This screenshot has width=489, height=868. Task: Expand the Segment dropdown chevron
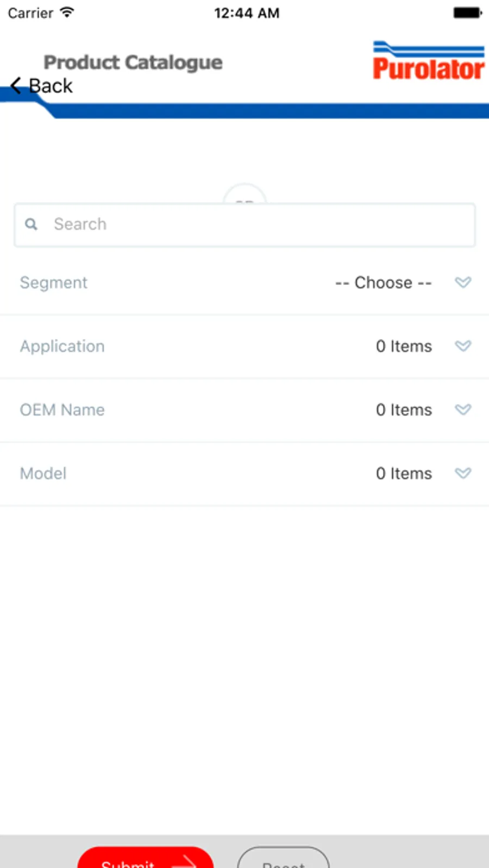pyautogui.click(x=463, y=282)
